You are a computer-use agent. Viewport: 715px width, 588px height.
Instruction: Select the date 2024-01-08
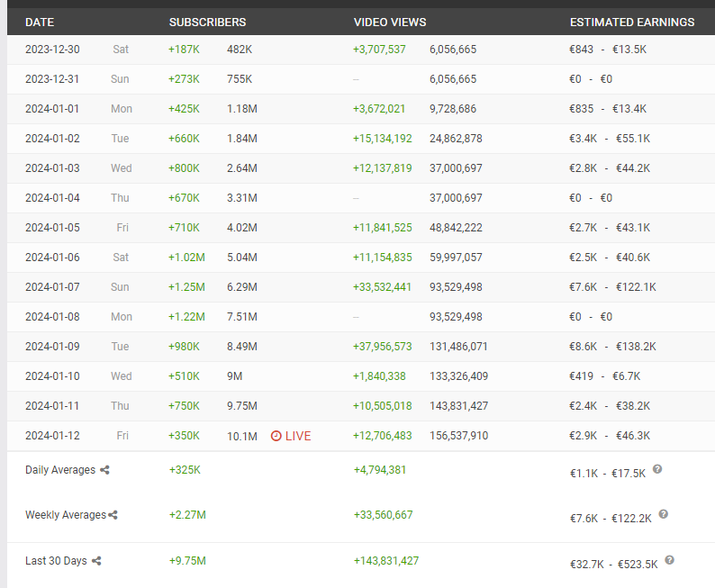coord(52,316)
